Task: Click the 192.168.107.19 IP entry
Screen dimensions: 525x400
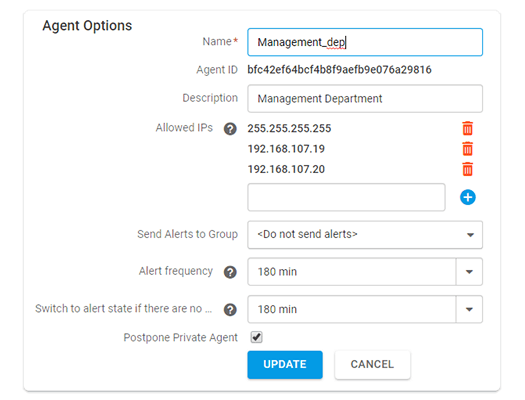Action: pos(286,149)
